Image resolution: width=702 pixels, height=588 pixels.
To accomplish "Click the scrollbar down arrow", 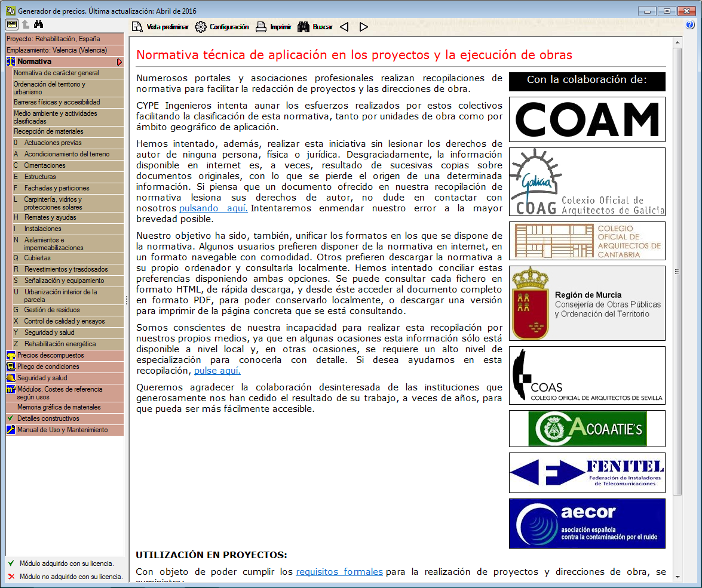I will pos(678,577).
